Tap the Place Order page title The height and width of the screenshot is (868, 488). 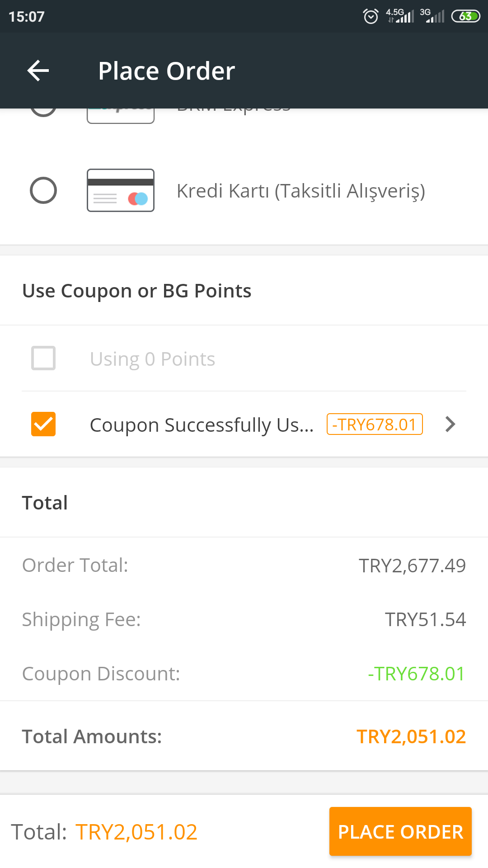tap(167, 71)
